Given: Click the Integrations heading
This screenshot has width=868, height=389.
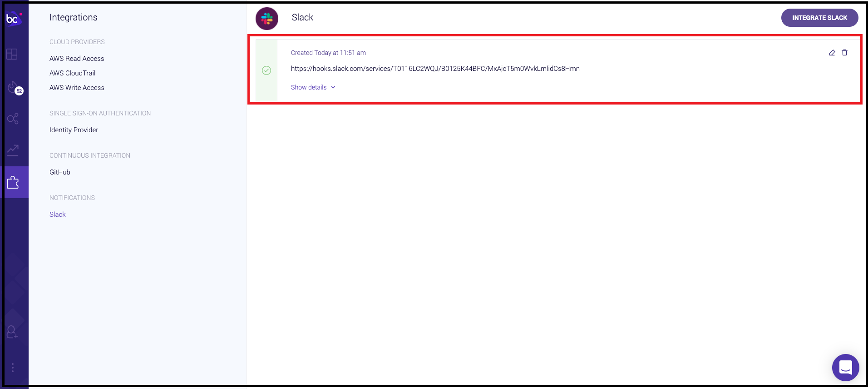Looking at the screenshot, I should [74, 17].
